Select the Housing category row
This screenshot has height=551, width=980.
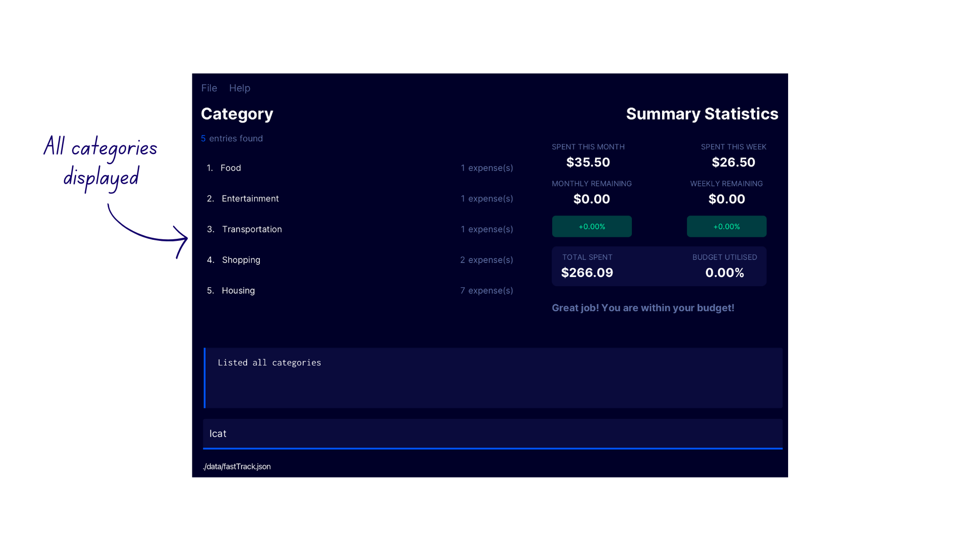(360, 290)
